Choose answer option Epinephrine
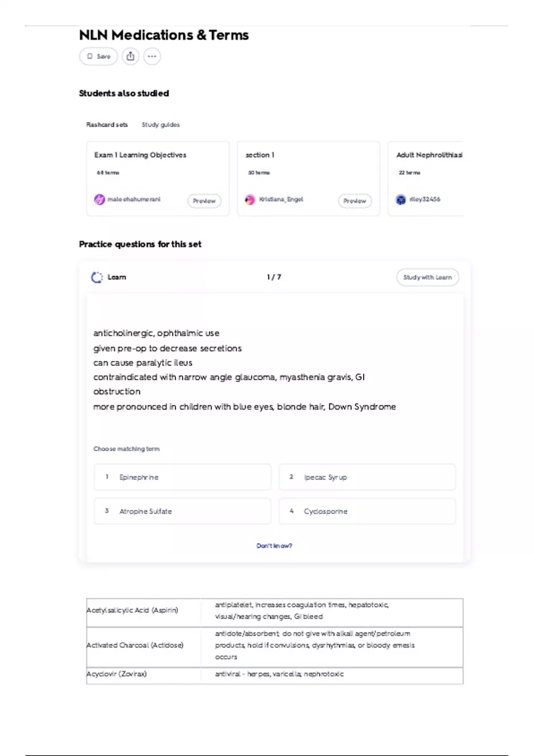 click(x=182, y=477)
